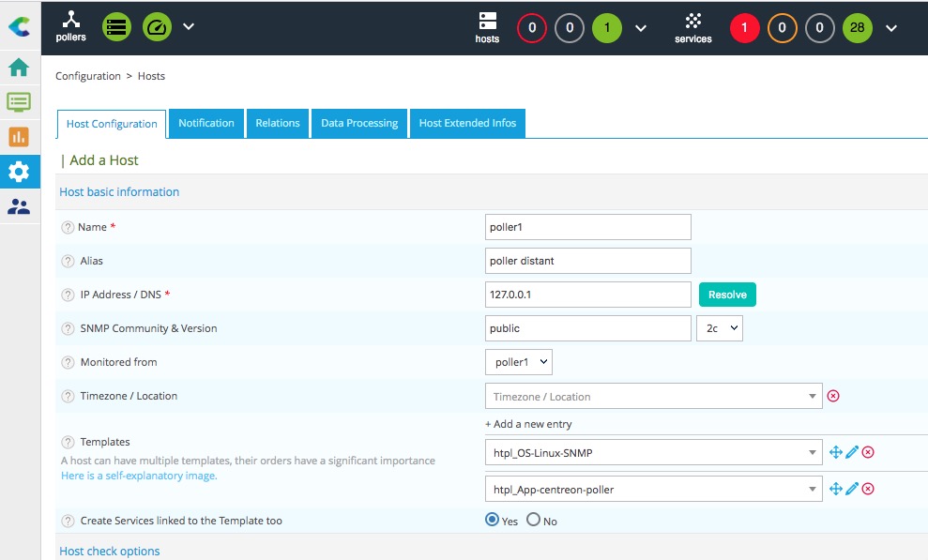The image size is (928, 560).
Task: Click the pollers database status icon
Action: (116, 27)
